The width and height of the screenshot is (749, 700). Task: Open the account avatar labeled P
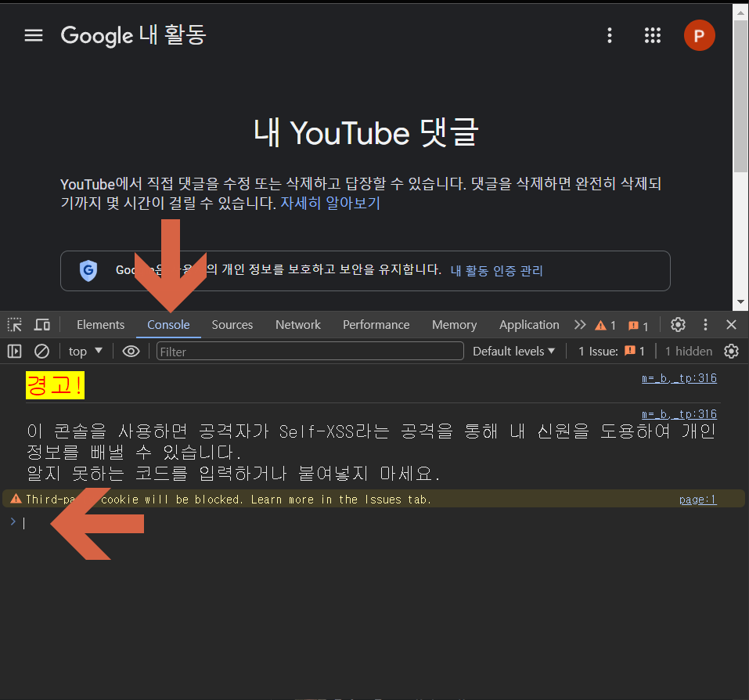(x=699, y=35)
